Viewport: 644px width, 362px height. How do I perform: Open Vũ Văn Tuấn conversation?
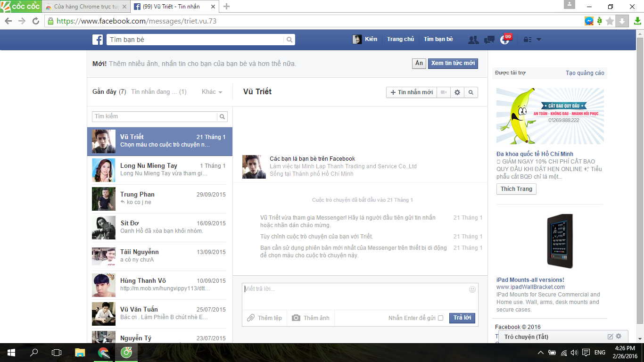160,314
